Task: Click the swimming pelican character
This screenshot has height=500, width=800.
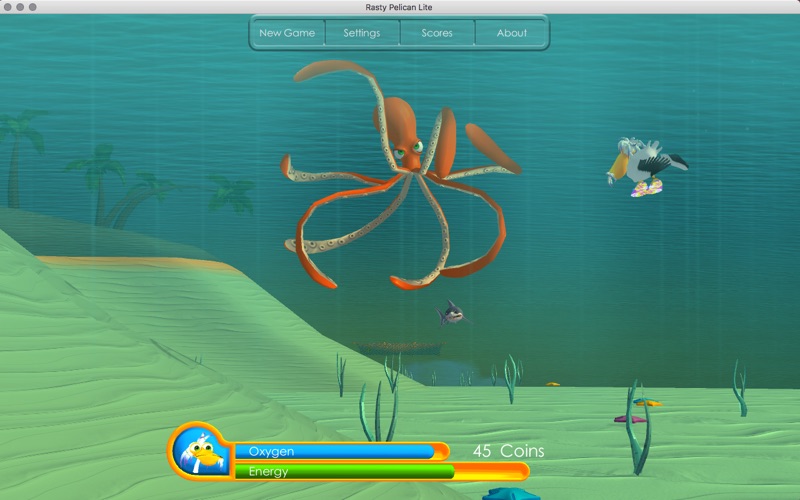Action: (x=646, y=167)
